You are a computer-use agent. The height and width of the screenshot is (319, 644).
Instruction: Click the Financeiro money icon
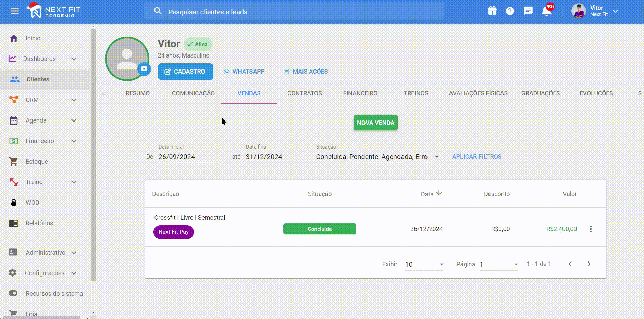pos(14,141)
